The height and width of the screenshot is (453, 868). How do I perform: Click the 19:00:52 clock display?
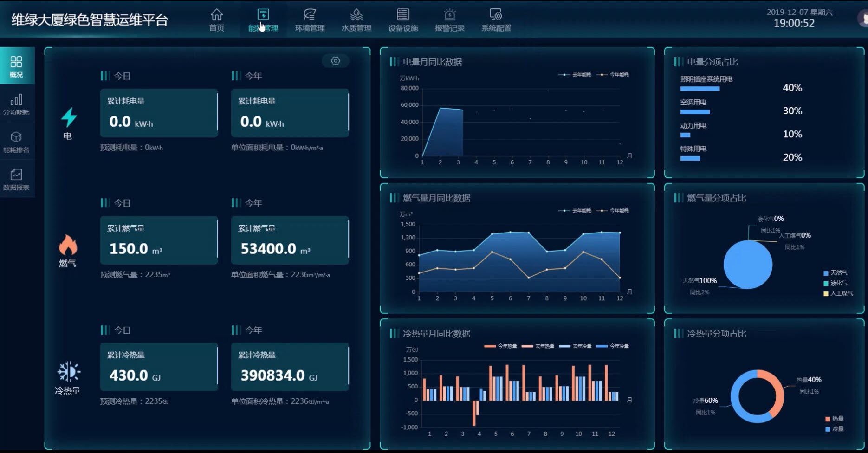coord(794,23)
